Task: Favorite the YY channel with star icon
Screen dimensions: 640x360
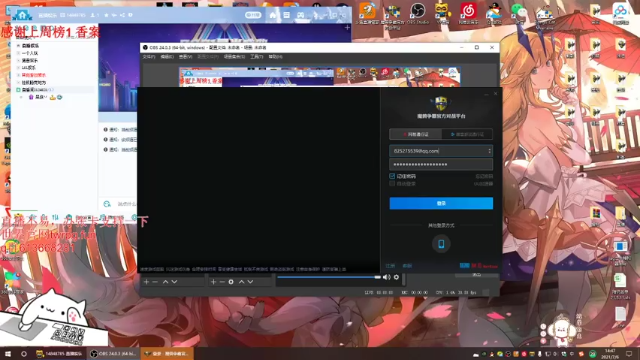Action: point(107,15)
